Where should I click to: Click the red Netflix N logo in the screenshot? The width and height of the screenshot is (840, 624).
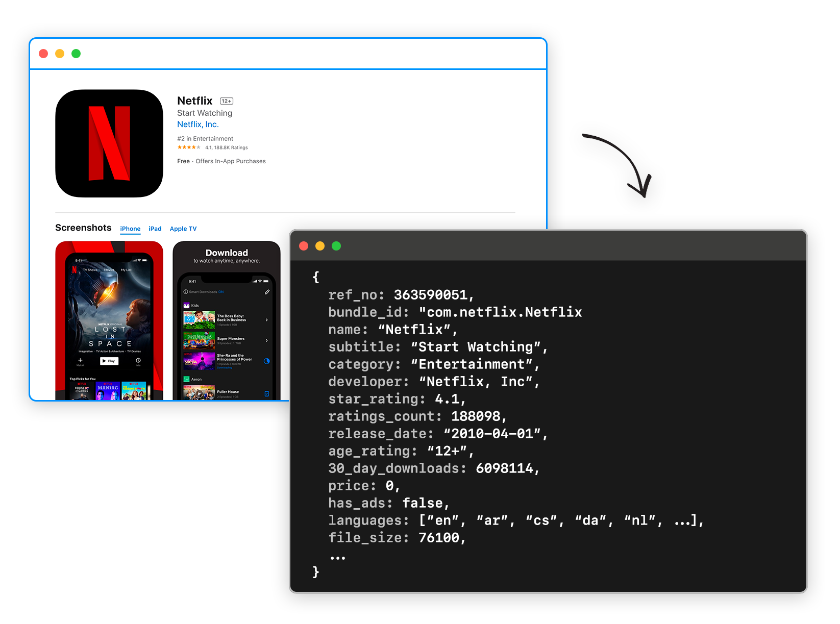click(x=75, y=270)
